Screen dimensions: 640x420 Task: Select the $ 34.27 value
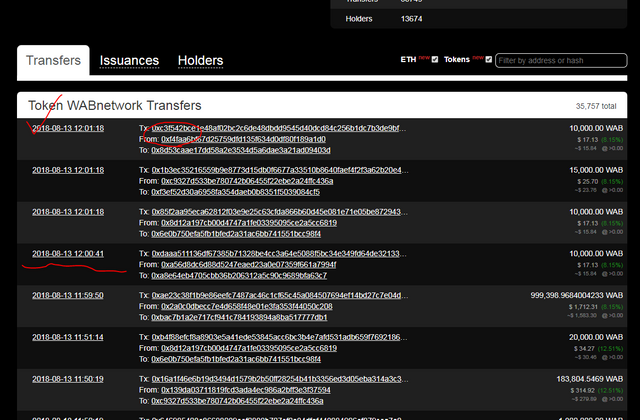coord(584,349)
